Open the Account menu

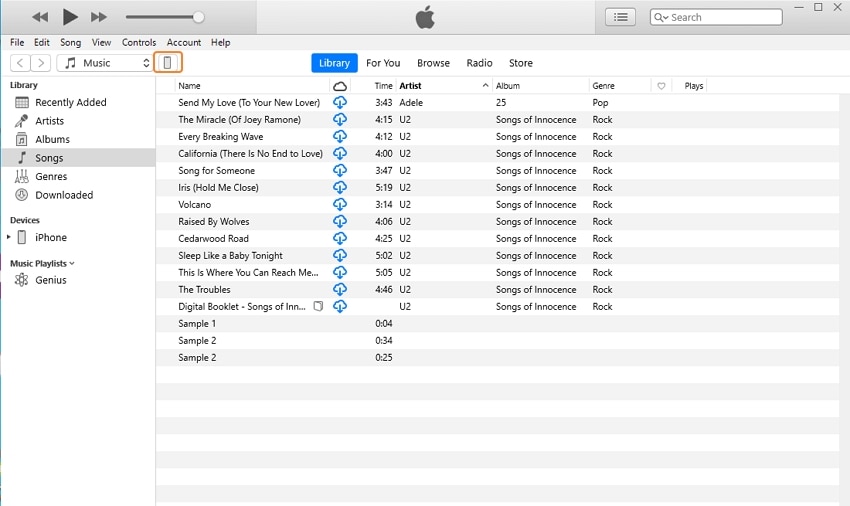184,42
